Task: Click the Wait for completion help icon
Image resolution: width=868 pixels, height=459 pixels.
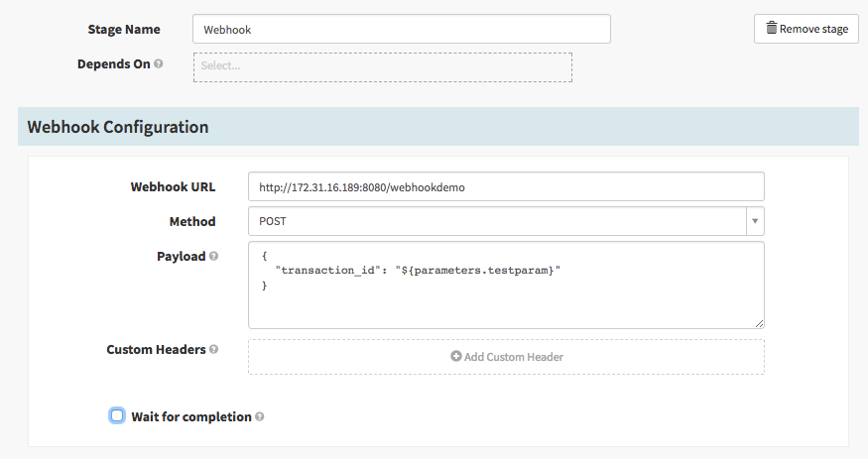Action: 260,417
